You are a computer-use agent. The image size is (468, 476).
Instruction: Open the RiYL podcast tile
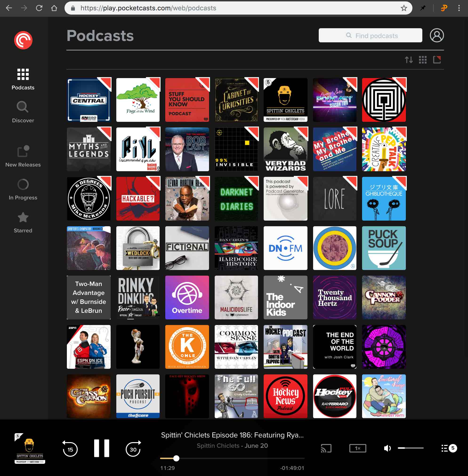point(138,149)
